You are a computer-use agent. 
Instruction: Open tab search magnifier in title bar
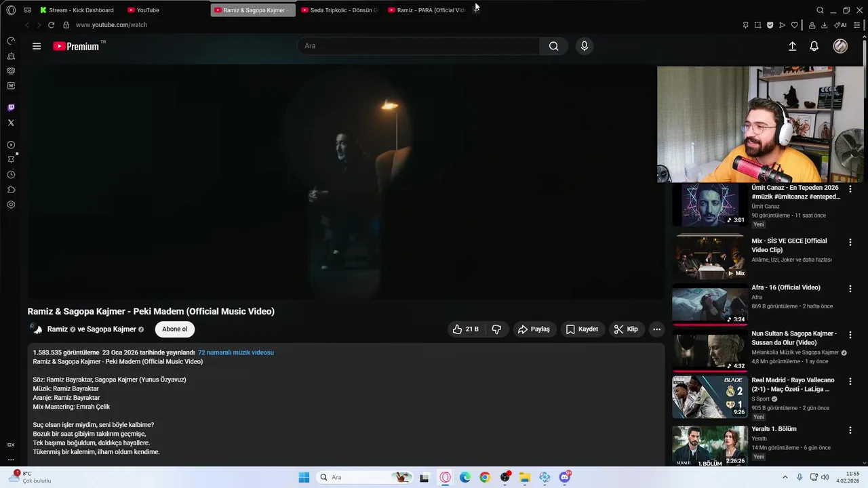click(820, 10)
